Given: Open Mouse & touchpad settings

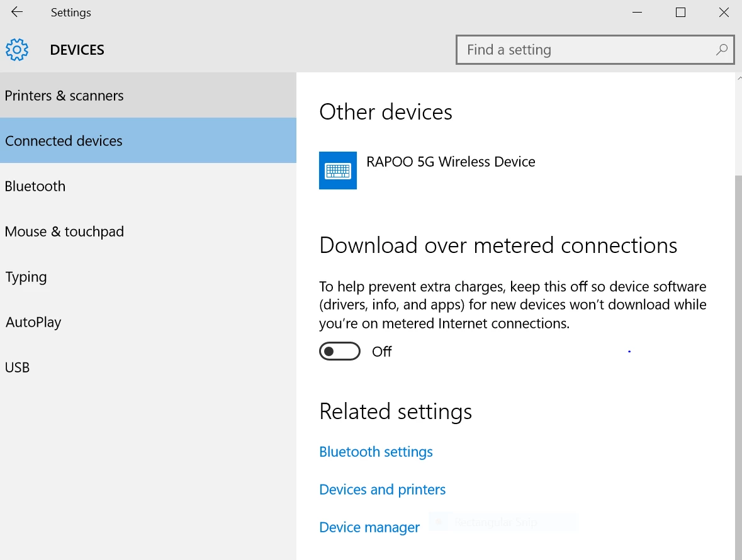Looking at the screenshot, I should click(64, 232).
